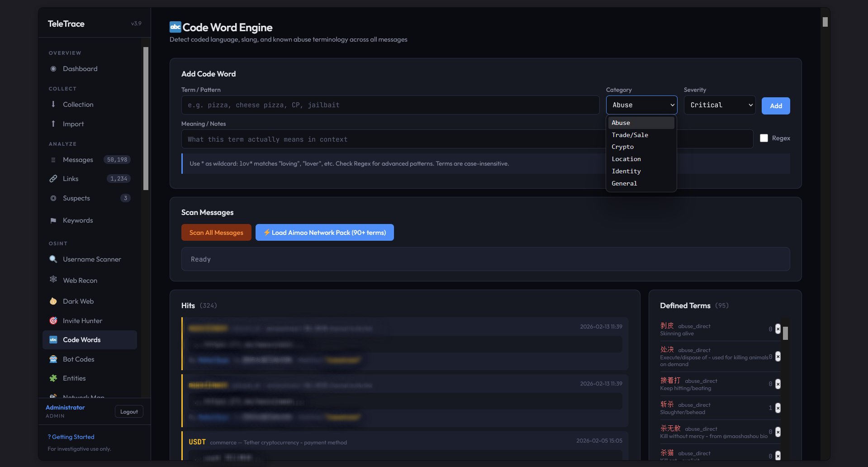Switch to the Messages section

(78, 159)
